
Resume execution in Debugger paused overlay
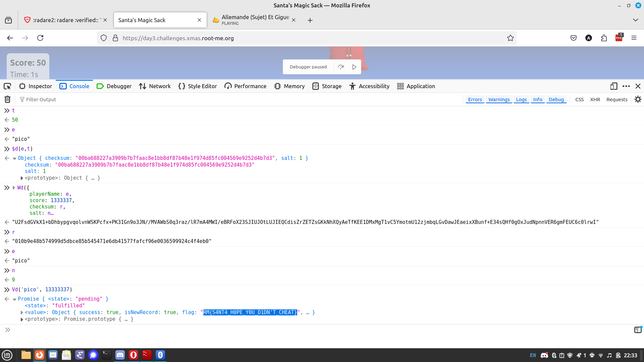[x=354, y=67]
